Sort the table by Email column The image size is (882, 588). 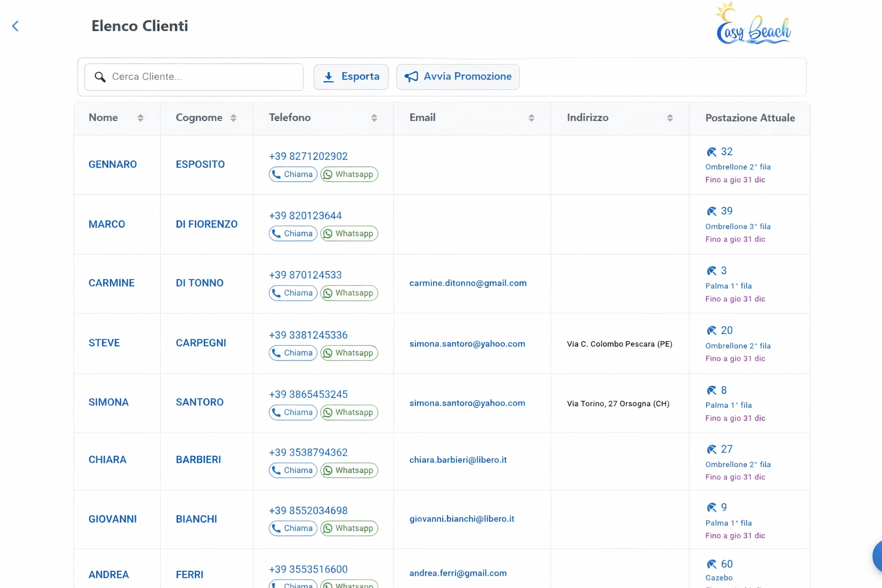point(531,118)
